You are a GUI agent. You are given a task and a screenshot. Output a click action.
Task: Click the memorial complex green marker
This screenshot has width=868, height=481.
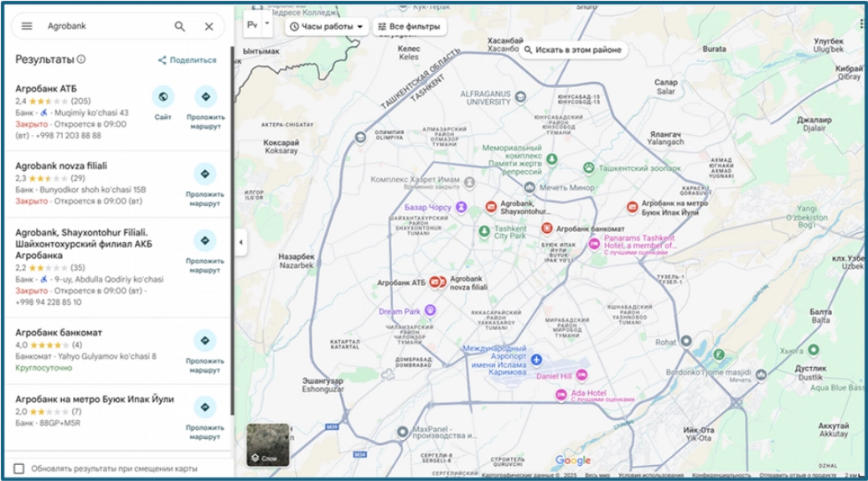552,159
